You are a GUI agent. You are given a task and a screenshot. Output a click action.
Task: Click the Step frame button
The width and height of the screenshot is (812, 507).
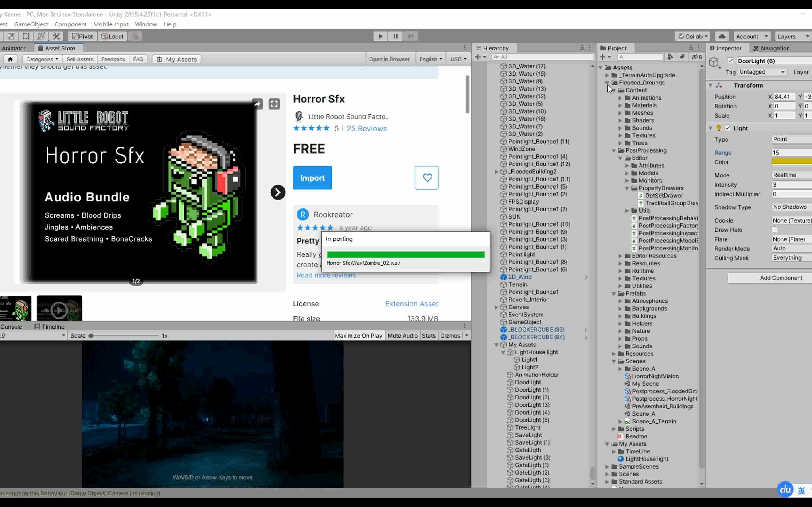[411, 36]
